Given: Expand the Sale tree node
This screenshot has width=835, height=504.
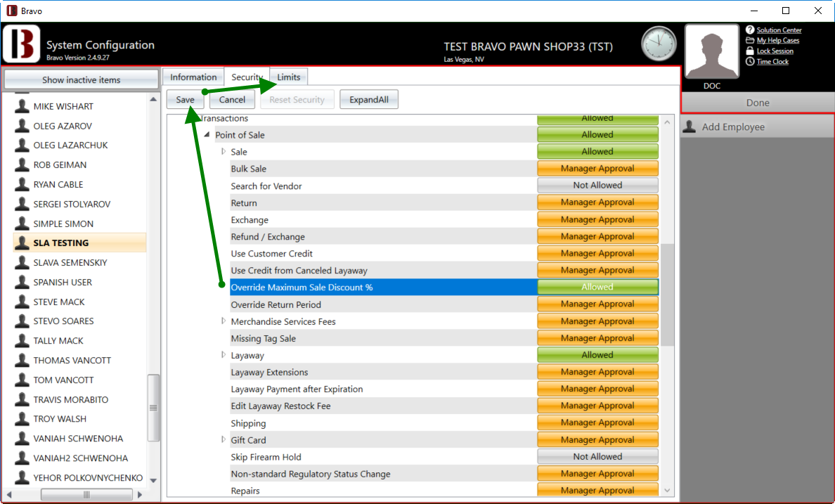Looking at the screenshot, I should (x=224, y=151).
